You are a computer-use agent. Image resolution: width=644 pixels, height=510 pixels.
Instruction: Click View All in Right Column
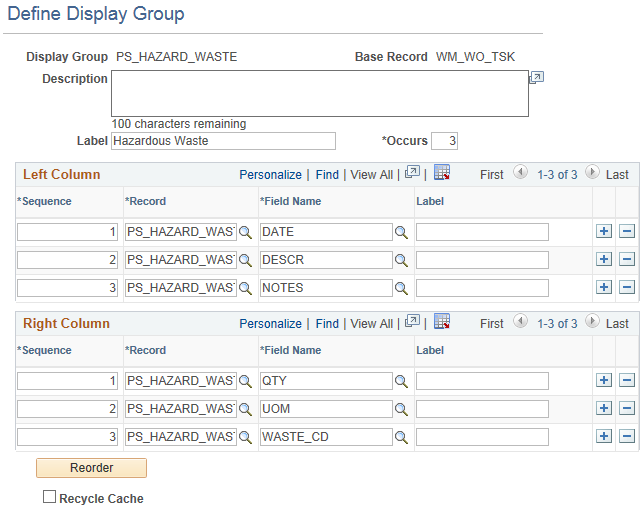click(x=371, y=324)
